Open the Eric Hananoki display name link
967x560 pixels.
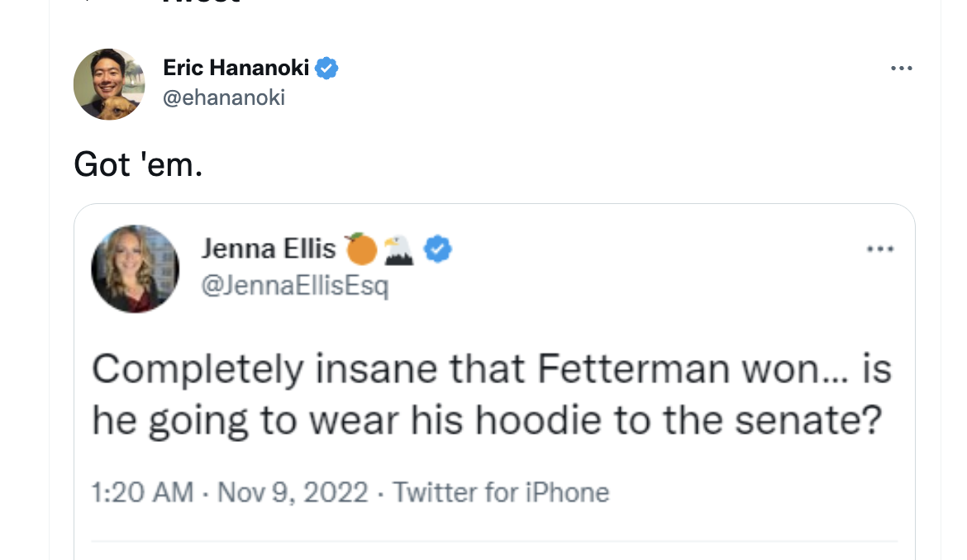coord(236,69)
